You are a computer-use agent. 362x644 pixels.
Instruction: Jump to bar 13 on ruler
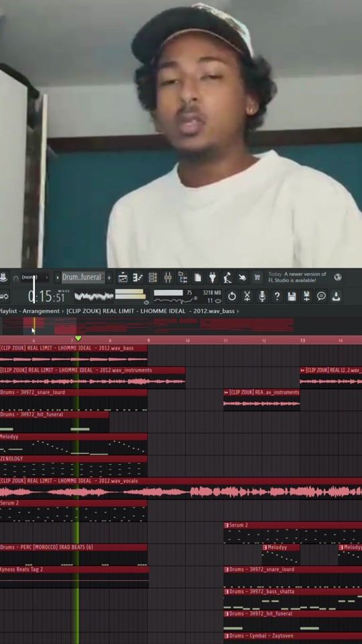coord(302,341)
